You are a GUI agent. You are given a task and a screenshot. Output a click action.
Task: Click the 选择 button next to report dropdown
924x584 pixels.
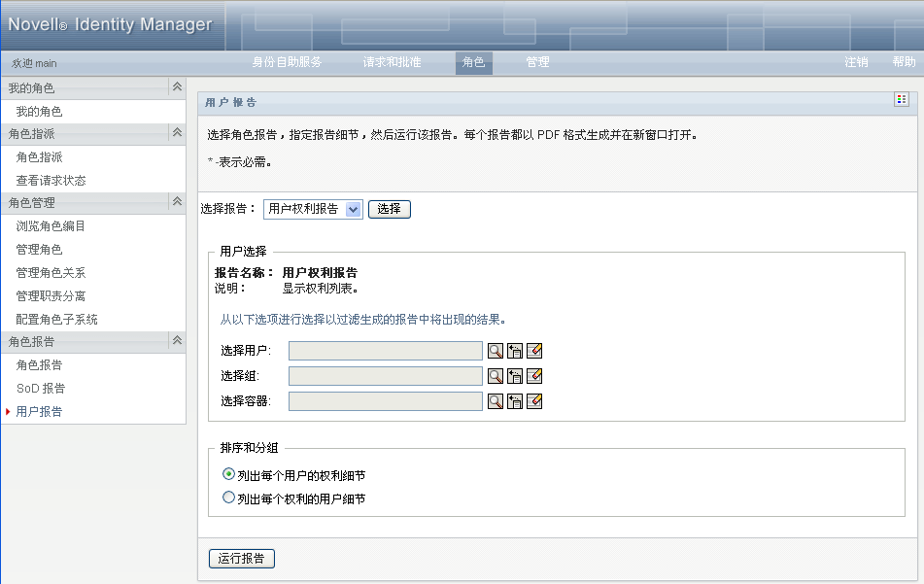[390, 209]
